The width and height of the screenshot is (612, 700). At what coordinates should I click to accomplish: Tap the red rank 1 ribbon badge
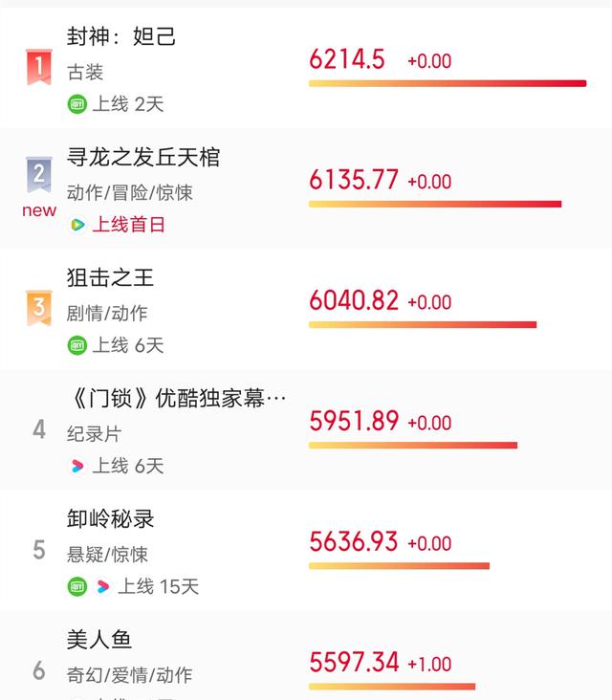[x=39, y=67]
